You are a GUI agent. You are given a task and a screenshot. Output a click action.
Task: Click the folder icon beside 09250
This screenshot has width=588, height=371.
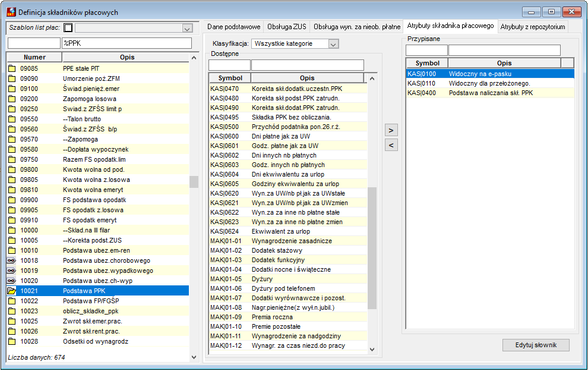(12, 109)
